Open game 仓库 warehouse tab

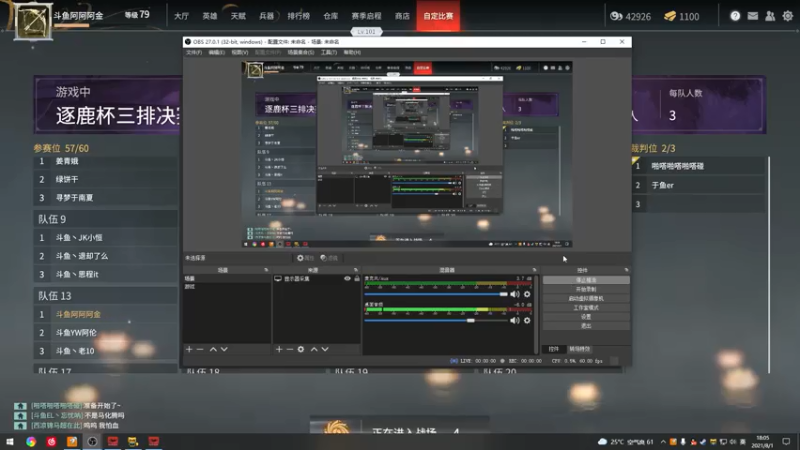(331, 16)
